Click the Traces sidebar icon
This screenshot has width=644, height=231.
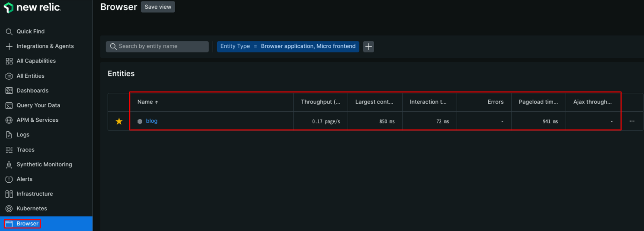9,150
